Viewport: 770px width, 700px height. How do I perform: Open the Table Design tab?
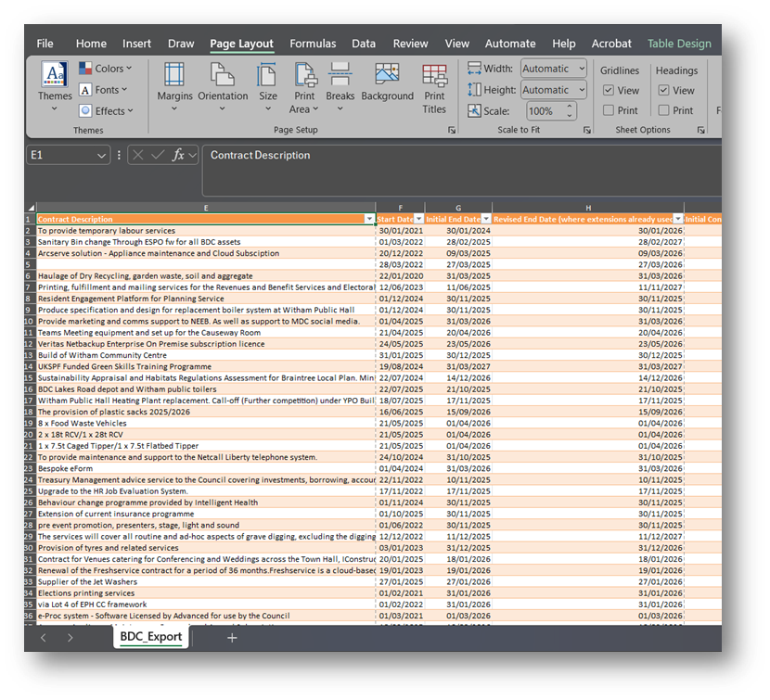679,44
